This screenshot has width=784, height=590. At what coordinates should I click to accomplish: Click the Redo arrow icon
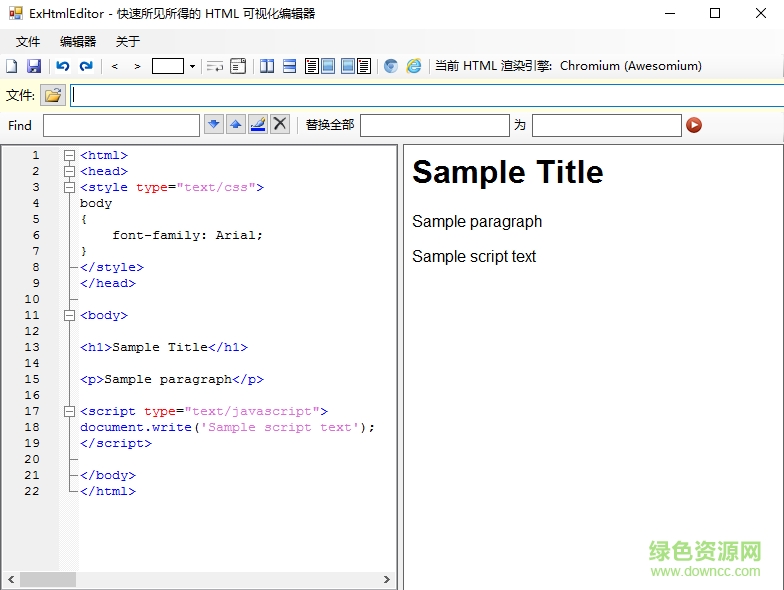pos(86,66)
